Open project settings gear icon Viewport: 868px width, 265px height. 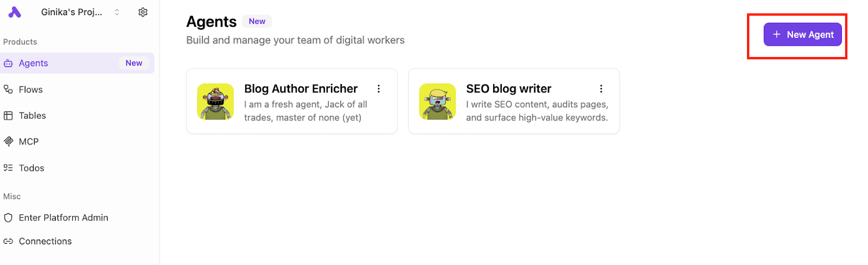click(143, 12)
